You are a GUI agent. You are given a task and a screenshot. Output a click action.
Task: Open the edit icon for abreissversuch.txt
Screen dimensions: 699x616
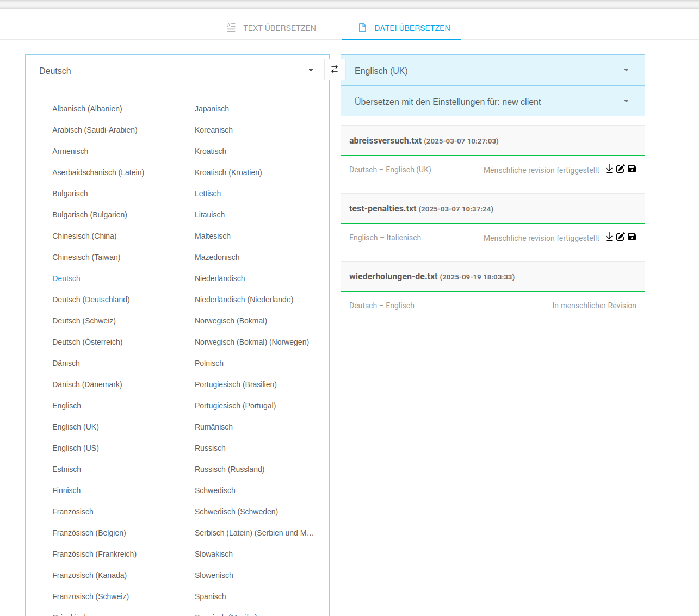[620, 169]
